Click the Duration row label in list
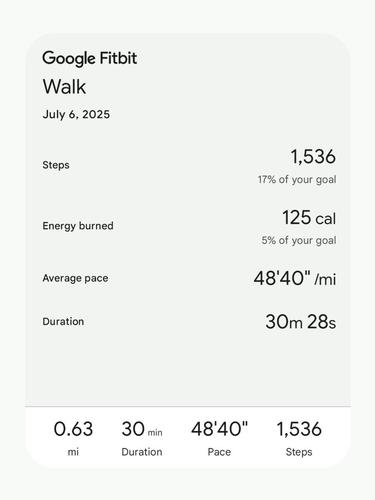The image size is (375, 500). 63,321
